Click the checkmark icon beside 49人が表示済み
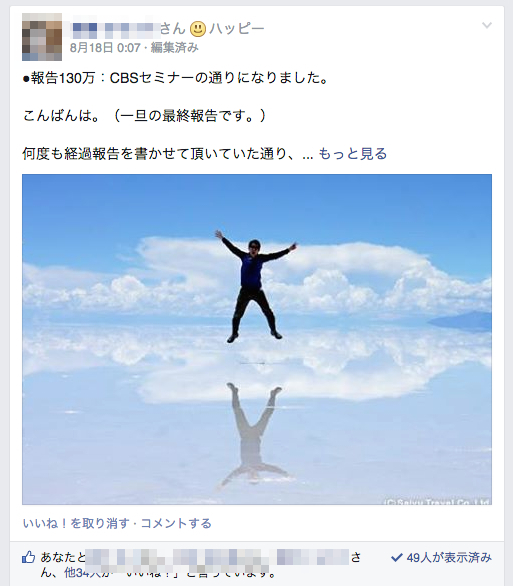 396,558
